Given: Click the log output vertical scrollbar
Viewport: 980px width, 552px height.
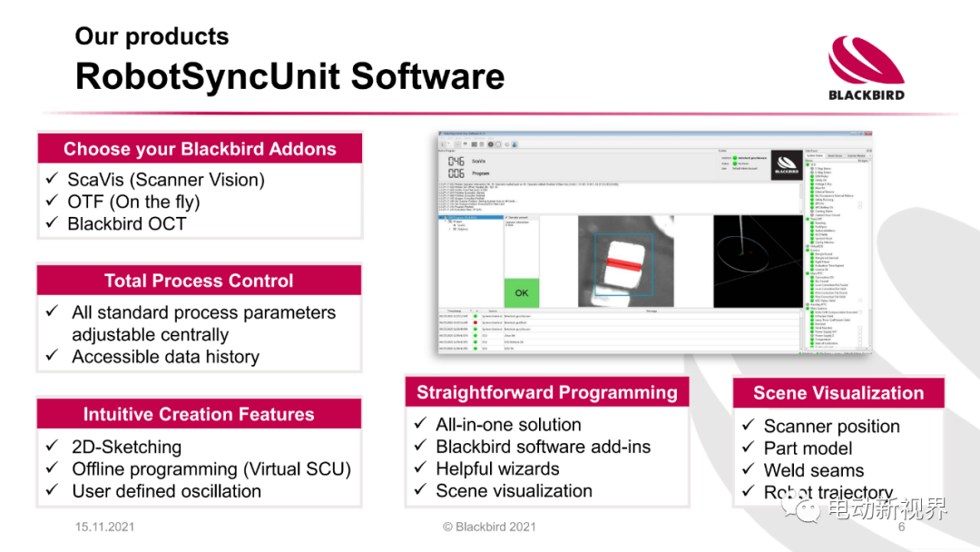Looking at the screenshot, I should click(801, 198).
